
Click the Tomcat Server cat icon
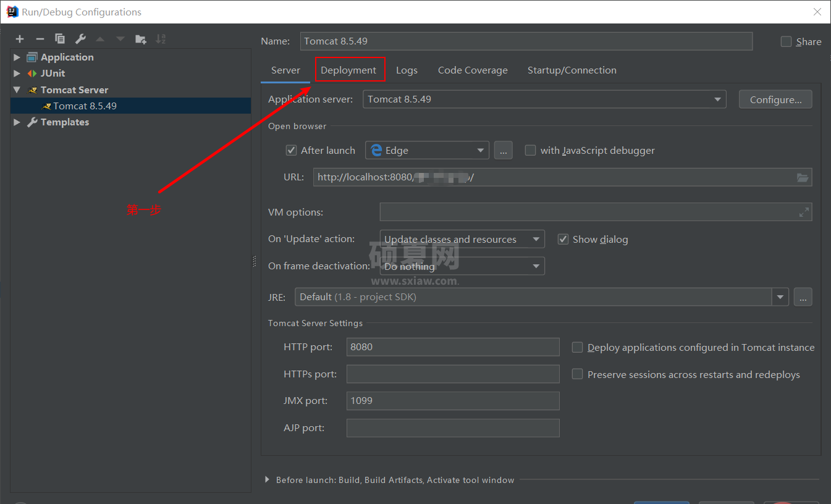[x=32, y=90]
